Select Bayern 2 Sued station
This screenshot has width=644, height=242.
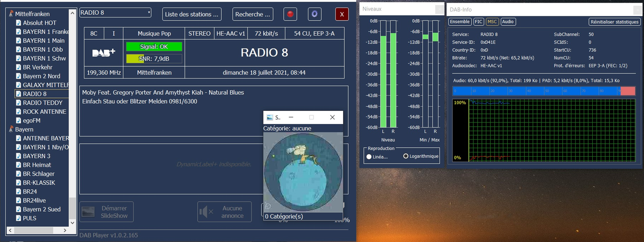(42, 209)
